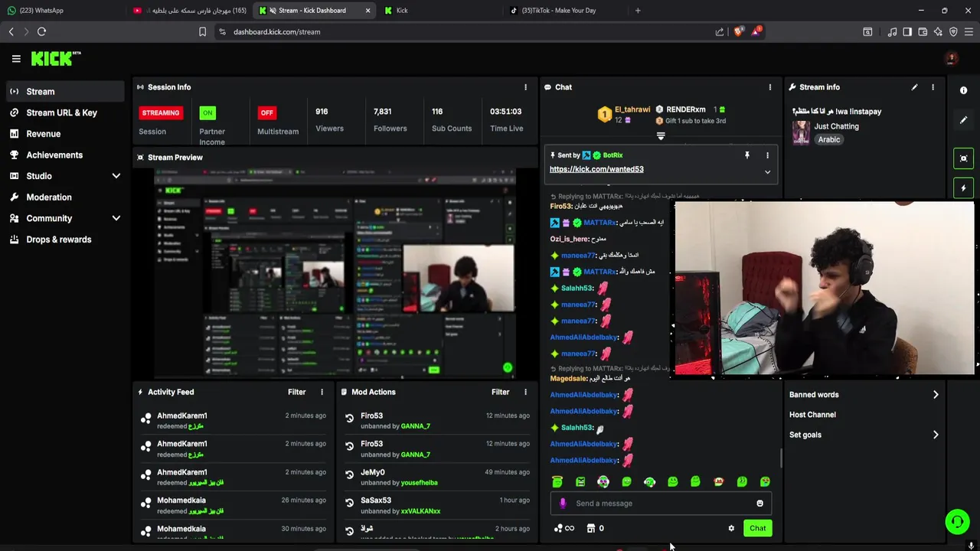This screenshot has height=551, width=980.
Task: Open chat settings gear
Action: [731, 528]
